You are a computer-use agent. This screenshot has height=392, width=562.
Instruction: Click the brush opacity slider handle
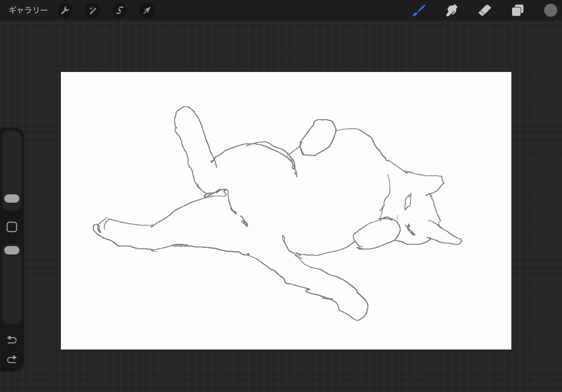pyautogui.click(x=12, y=250)
